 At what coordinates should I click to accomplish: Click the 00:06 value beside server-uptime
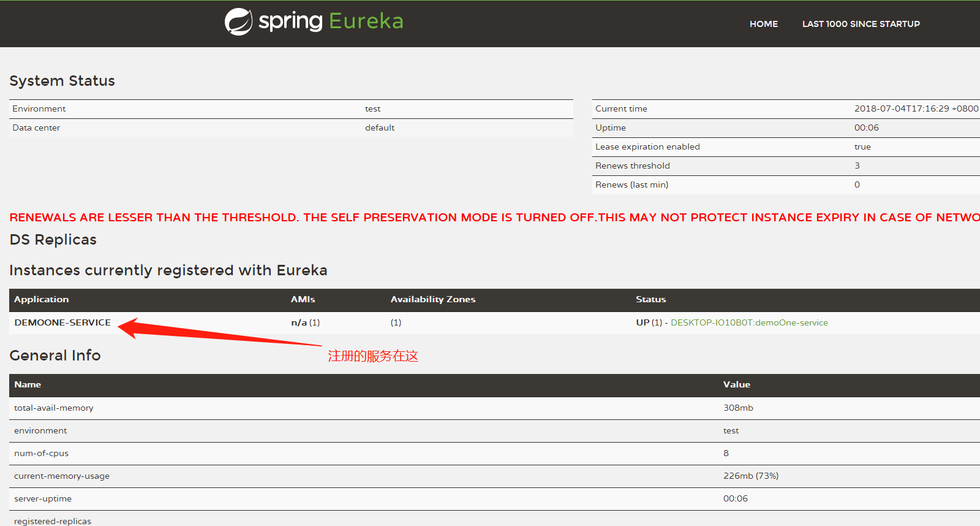(736, 498)
